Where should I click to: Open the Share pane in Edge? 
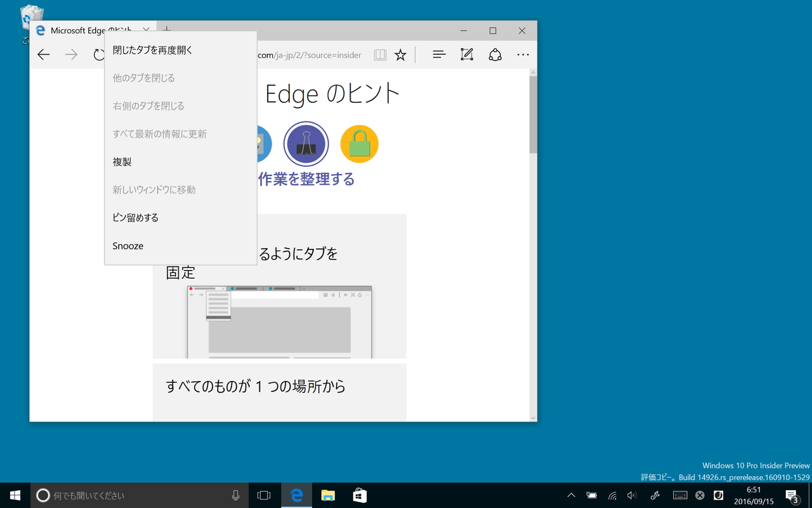pyautogui.click(x=495, y=55)
